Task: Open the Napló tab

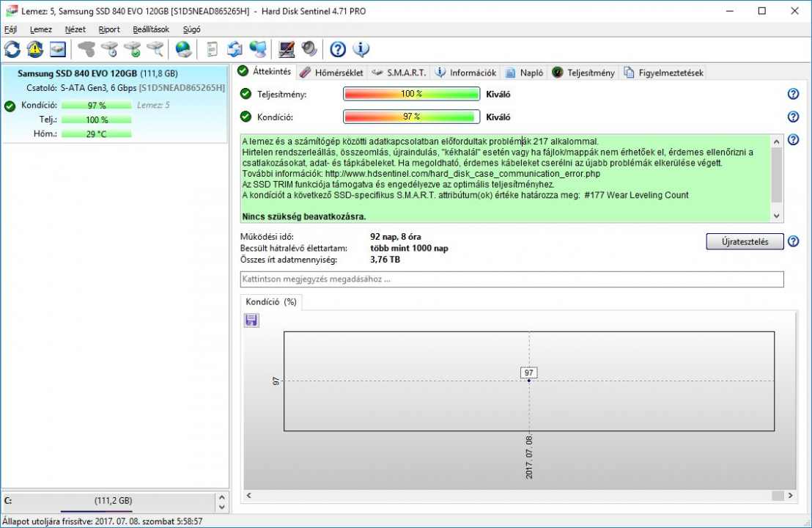Action: (524, 73)
